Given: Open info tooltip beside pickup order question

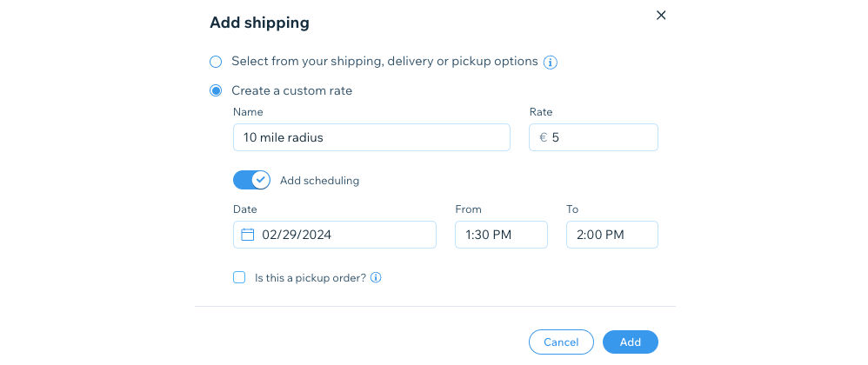Looking at the screenshot, I should [x=376, y=277].
